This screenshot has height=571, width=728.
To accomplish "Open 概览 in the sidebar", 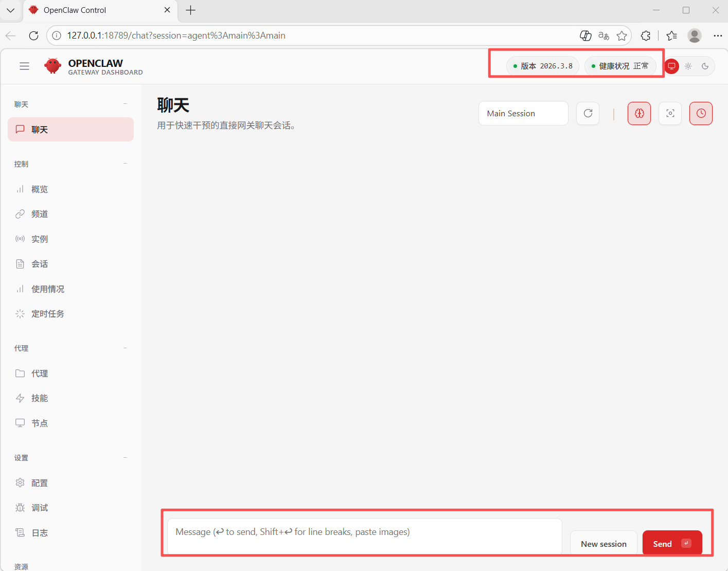I will 40,189.
